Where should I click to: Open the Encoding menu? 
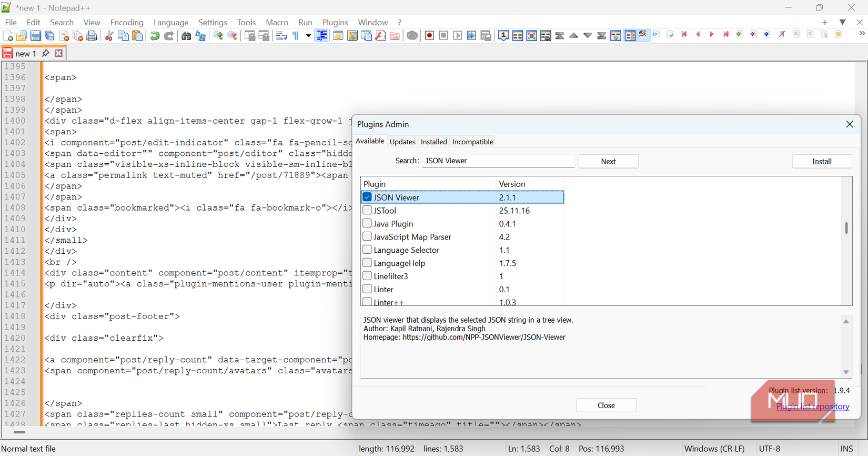point(127,22)
